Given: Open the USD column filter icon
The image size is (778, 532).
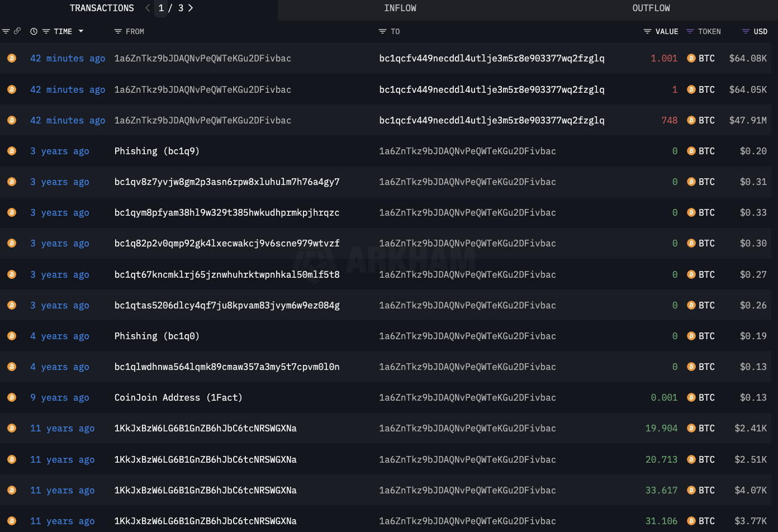Looking at the screenshot, I should click(746, 31).
